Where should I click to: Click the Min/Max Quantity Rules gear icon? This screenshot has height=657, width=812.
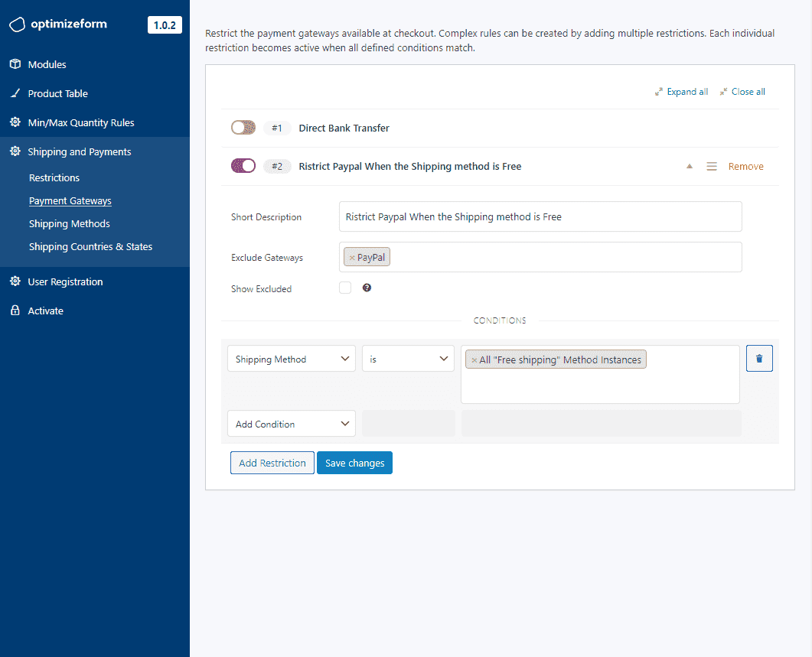(x=15, y=122)
